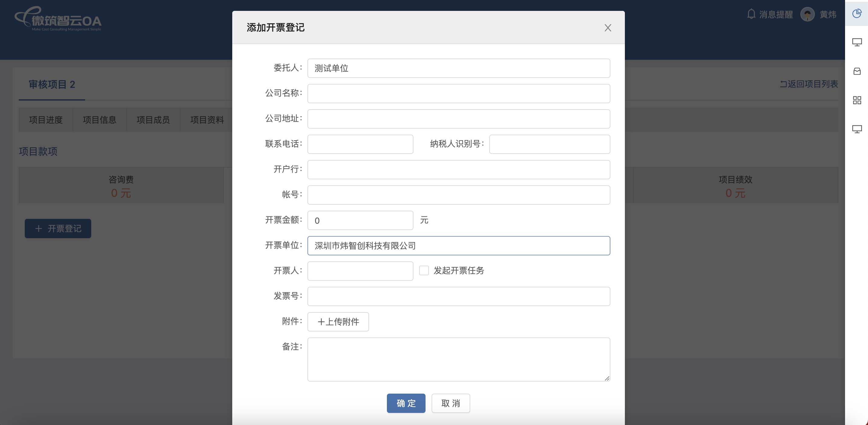Click the 委托人 field showing 测试单位
The image size is (868, 425).
pos(458,68)
